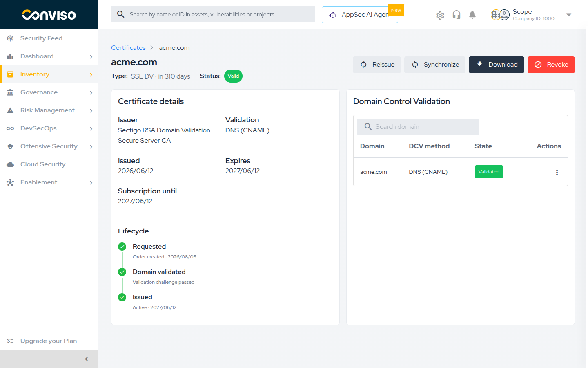This screenshot has height=368, width=588.
Task: Open Governance menu item
Action: [49, 92]
